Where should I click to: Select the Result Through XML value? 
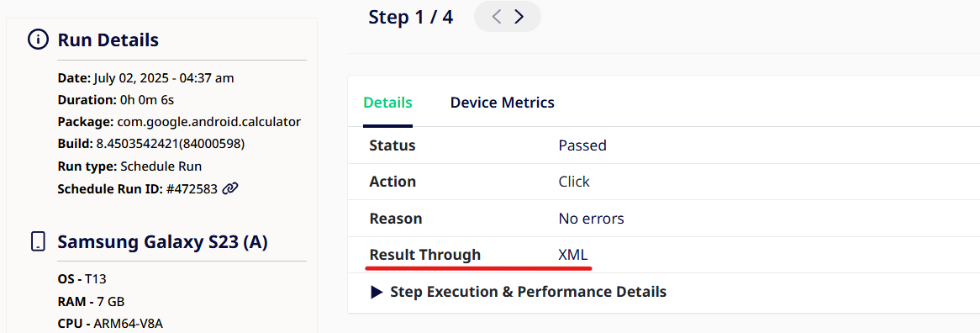pyautogui.click(x=573, y=255)
